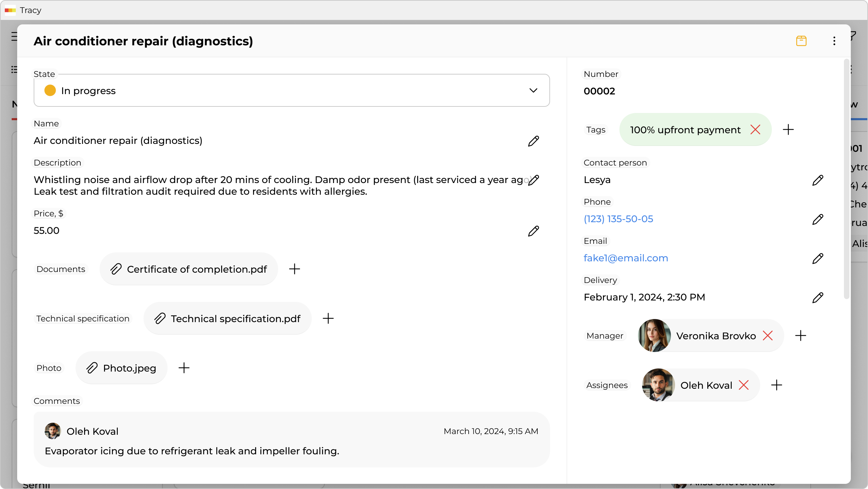Image resolution: width=868 pixels, height=489 pixels.
Task: Edit the Email pencil icon
Action: tap(818, 258)
